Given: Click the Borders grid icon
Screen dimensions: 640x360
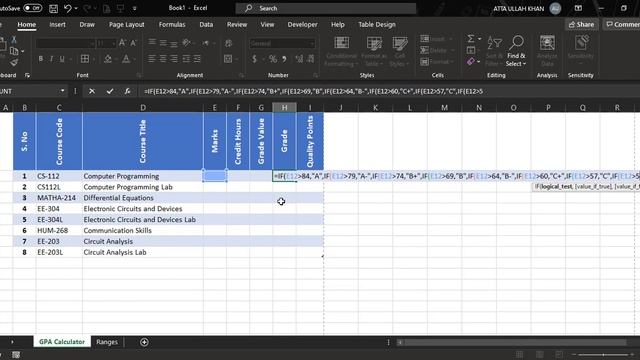Looking at the screenshot, I should (x=85, y=59).
